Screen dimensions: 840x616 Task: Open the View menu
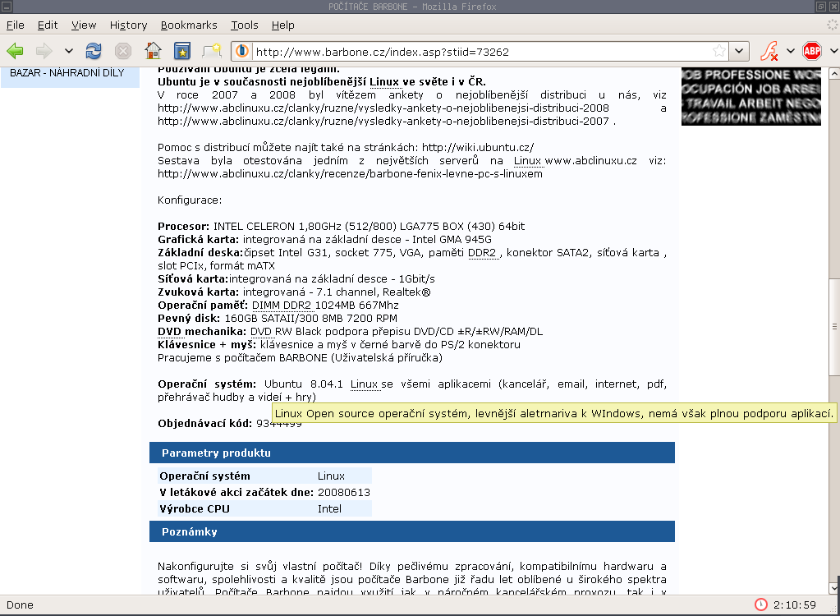click(x=84, y=25)
